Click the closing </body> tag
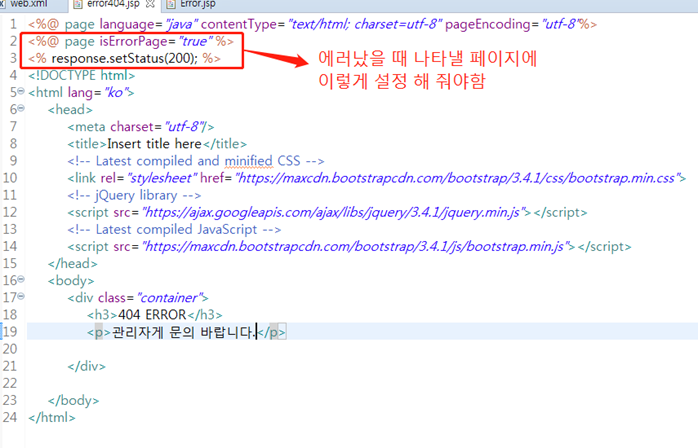Screen dimensions: 698x448 (x=74, y=400)
